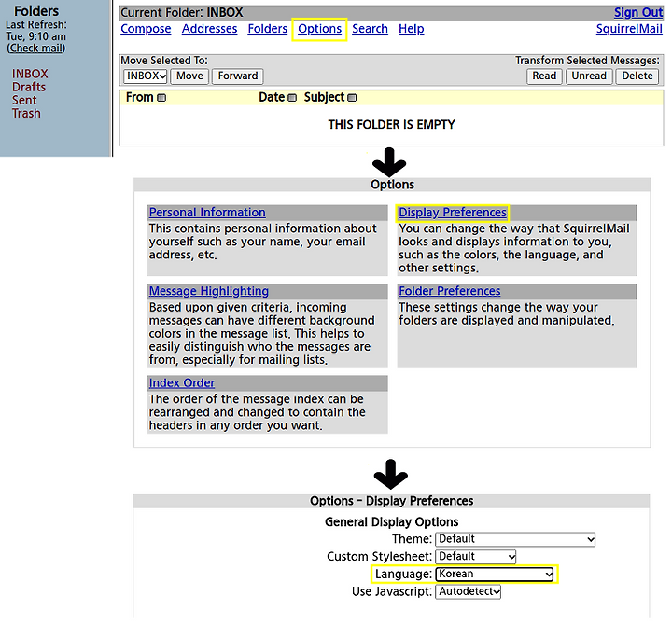Click the Forward button
The image size is (672, 624).
238,76
